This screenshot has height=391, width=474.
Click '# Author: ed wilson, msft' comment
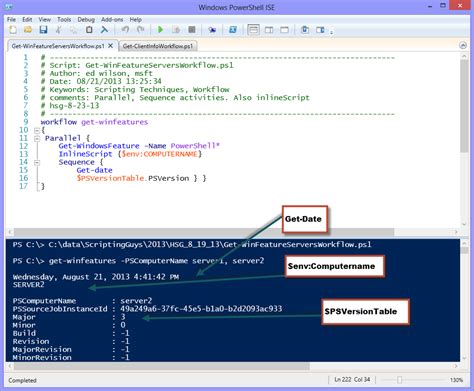pyautogui.click(x=97, y=73)
